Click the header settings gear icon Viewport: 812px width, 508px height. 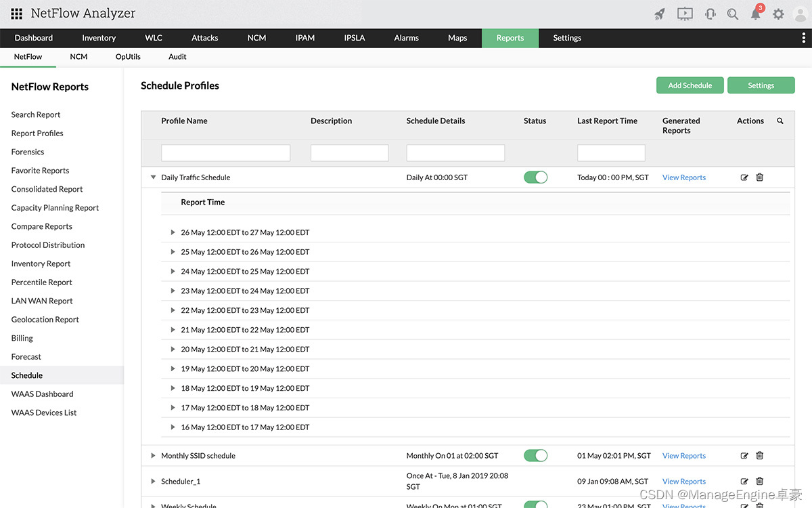778,14
